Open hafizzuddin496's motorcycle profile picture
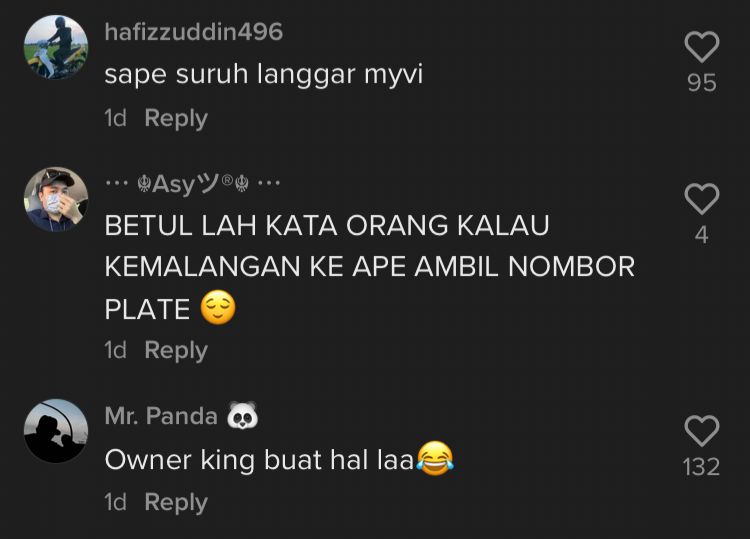 tap(56, 47)
